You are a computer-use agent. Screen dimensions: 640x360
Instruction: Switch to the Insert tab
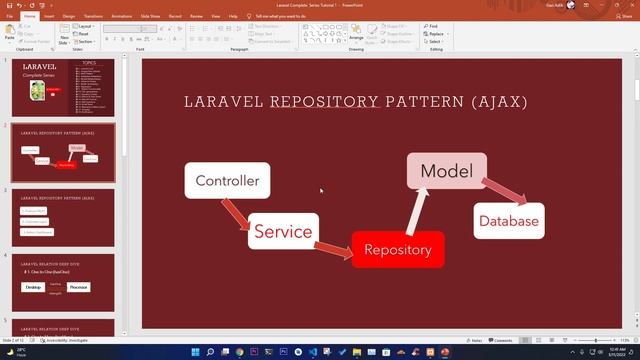[49, 16]
